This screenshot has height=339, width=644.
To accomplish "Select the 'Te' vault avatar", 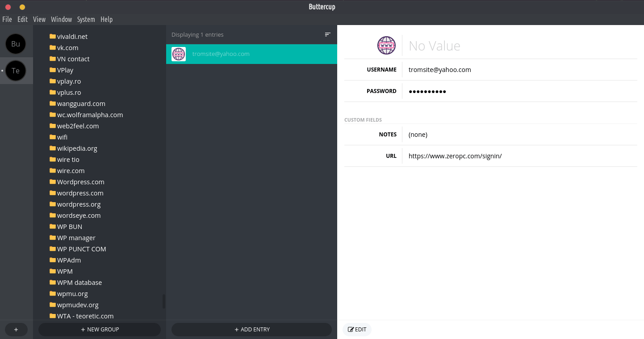I will point(16,71).
